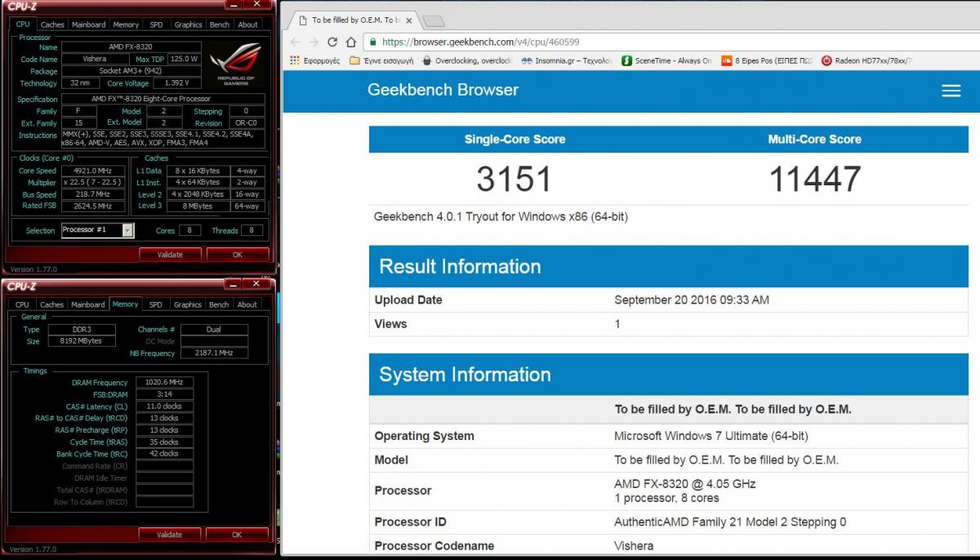
Task: Switch to Caches tab in bottom CPU-Z window
Action: click(x=51, y=304)
